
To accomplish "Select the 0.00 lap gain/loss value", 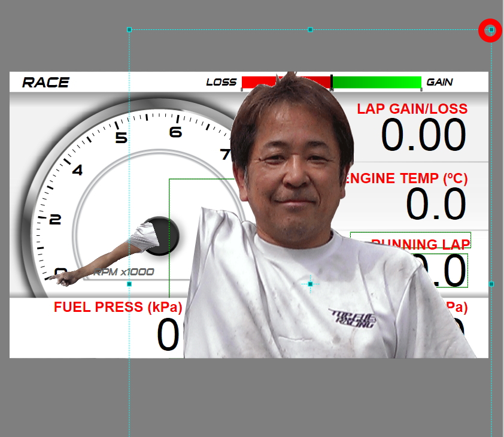I will 423,135.
